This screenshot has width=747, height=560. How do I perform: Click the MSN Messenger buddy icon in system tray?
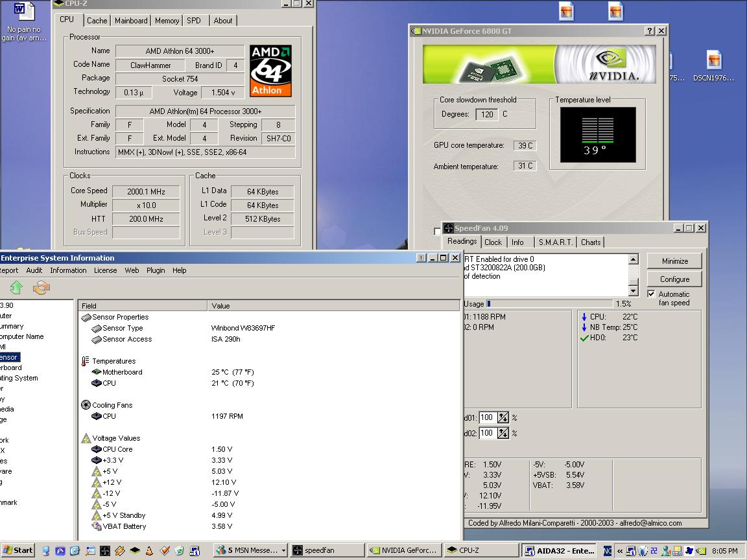665,551
